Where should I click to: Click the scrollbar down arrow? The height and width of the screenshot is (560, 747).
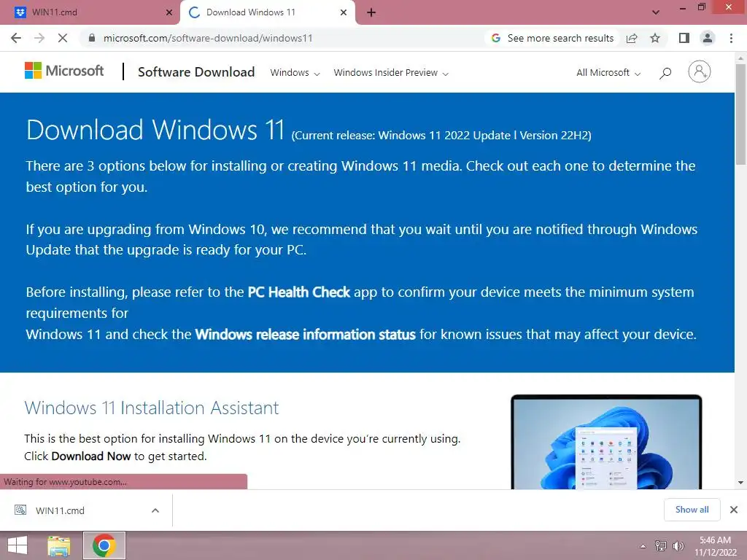740,483
